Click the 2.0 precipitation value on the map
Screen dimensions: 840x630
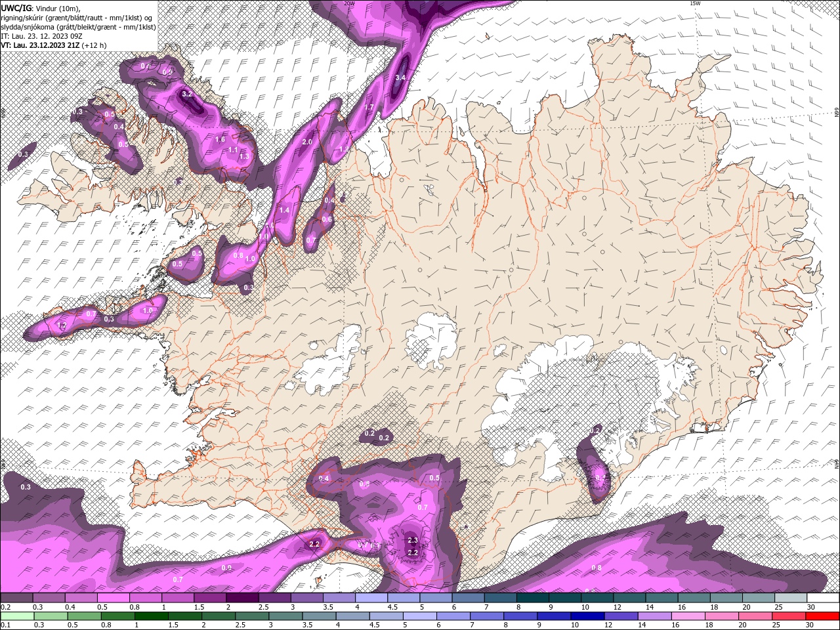(x=307, y=142)
